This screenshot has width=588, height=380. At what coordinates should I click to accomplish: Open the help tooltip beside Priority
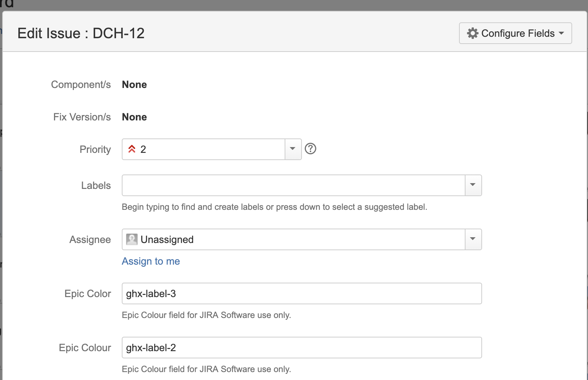(311, 149)
